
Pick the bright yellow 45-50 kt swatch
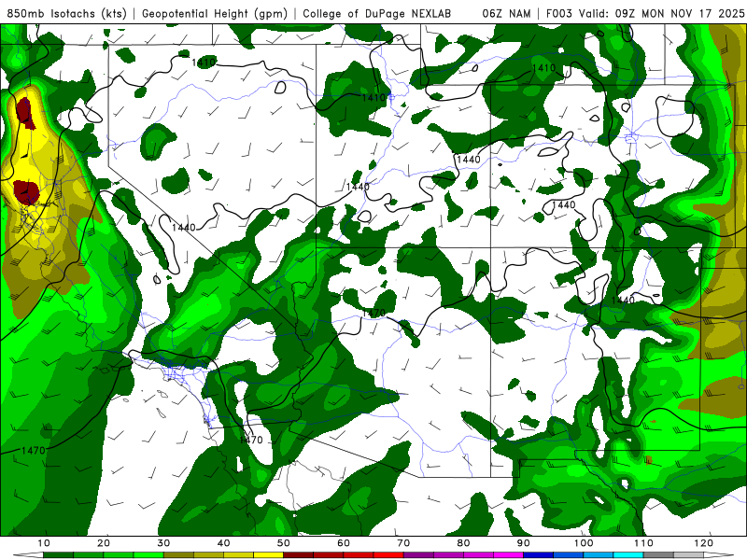point(268,554)
